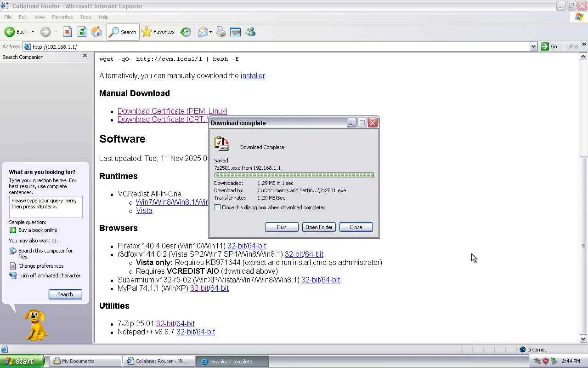Image resolution: width=588 pixels, height=368 pixels.
Task: Open the History icon in toolbar
Action: coord(186,32)
